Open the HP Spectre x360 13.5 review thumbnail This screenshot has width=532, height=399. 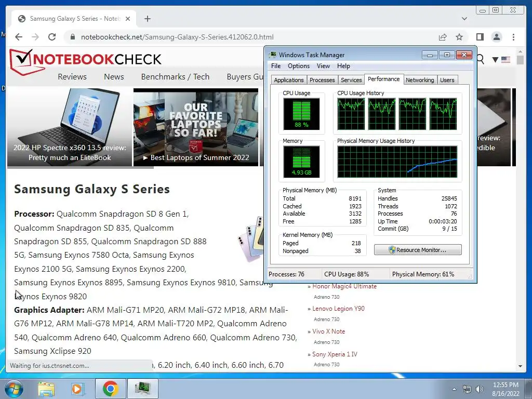pyautogui.click(x=70, y=127)
